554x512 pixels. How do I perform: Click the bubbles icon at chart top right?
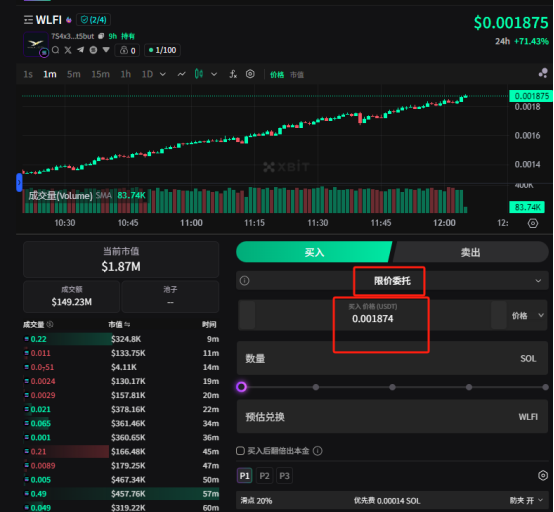543,73
